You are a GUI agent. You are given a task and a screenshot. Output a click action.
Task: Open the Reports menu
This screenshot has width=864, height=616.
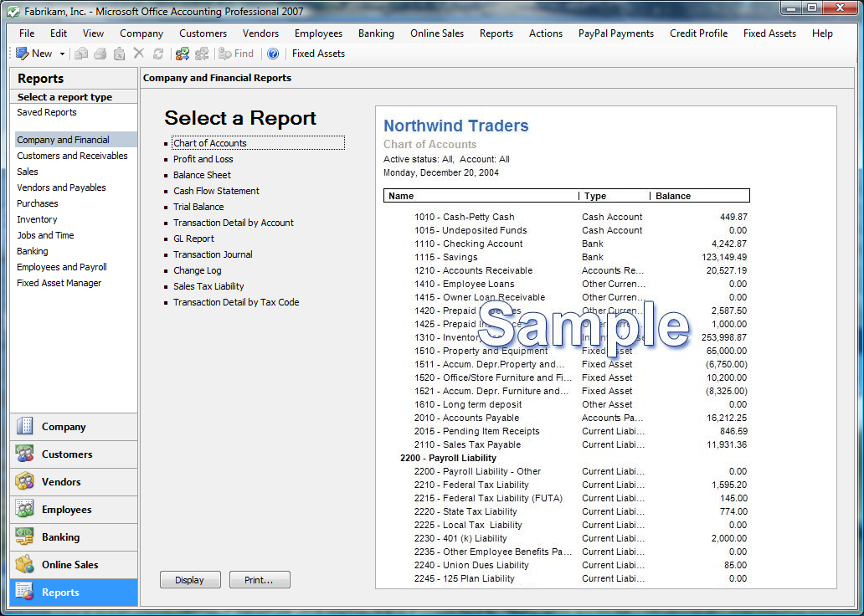click(496, 33)
